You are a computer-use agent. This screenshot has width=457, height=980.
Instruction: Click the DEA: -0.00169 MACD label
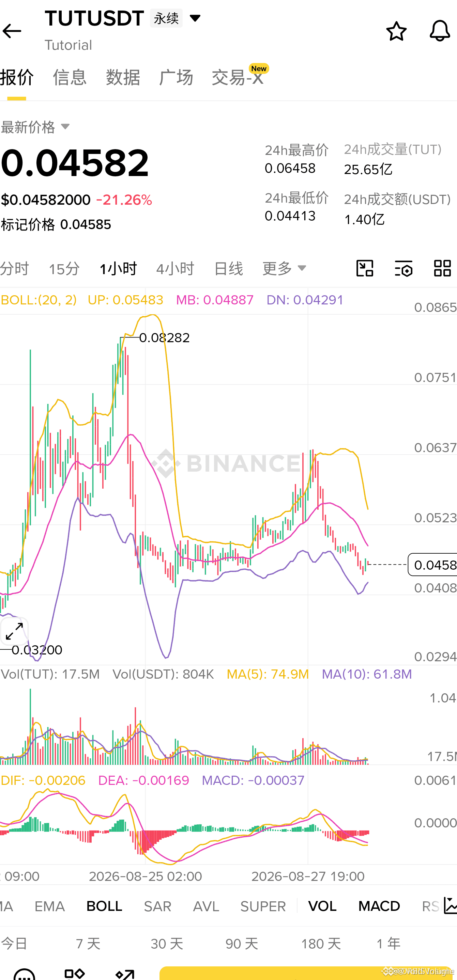(x=143, y=781)
